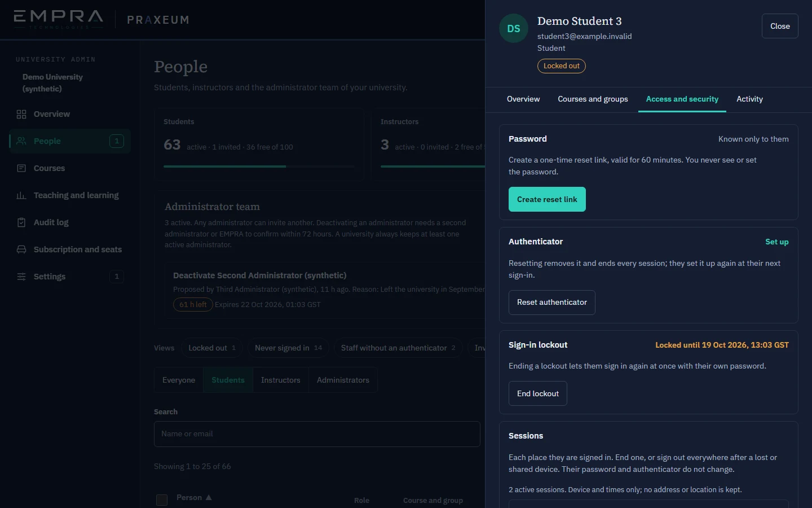812x508 pixels.
Task: Click the Settings sliders icon
Action: (21, 277)
